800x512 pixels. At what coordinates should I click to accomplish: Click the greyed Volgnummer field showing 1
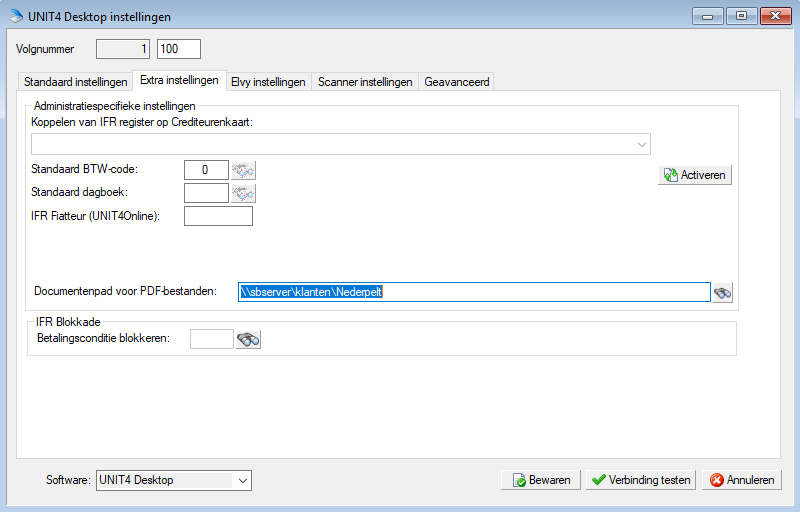point(123,49)
